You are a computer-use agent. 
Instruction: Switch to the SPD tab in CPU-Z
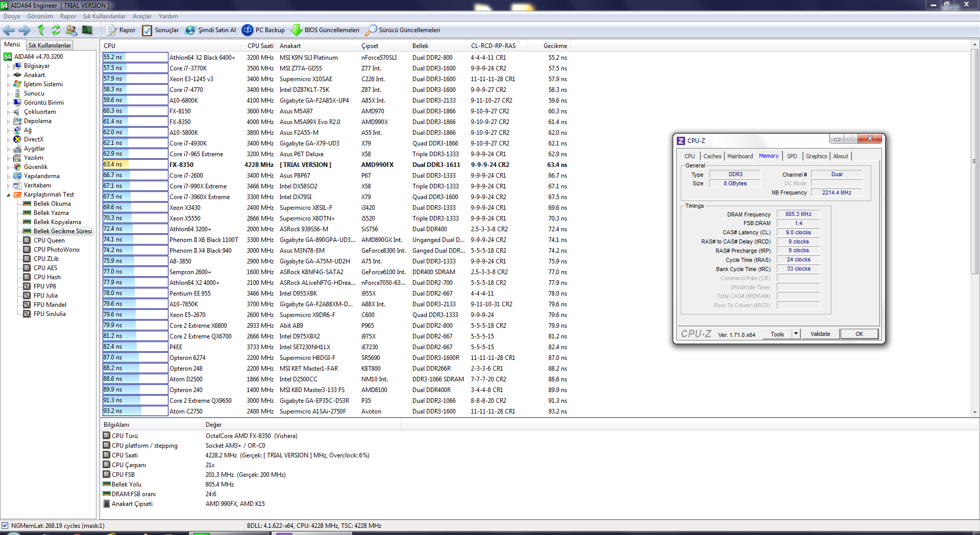point(792,156)
